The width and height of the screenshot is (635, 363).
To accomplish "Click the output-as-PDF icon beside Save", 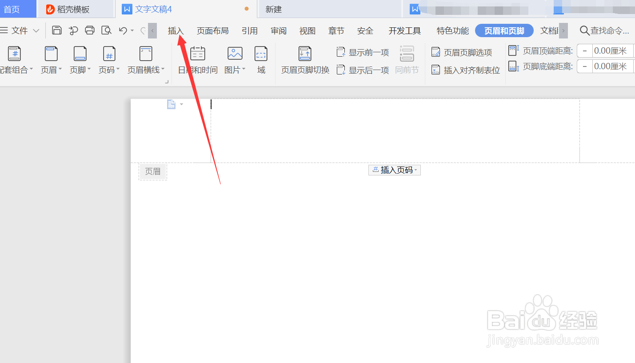I will 73,30.
